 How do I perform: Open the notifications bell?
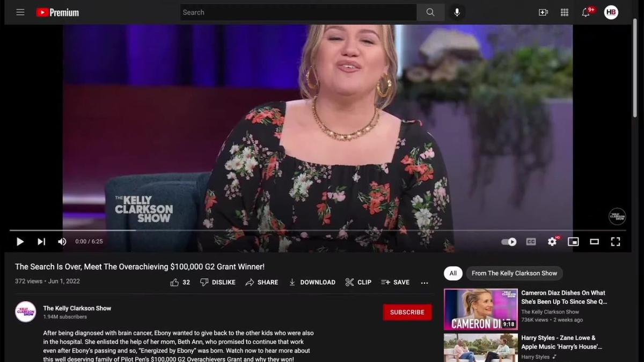(586, 12)
